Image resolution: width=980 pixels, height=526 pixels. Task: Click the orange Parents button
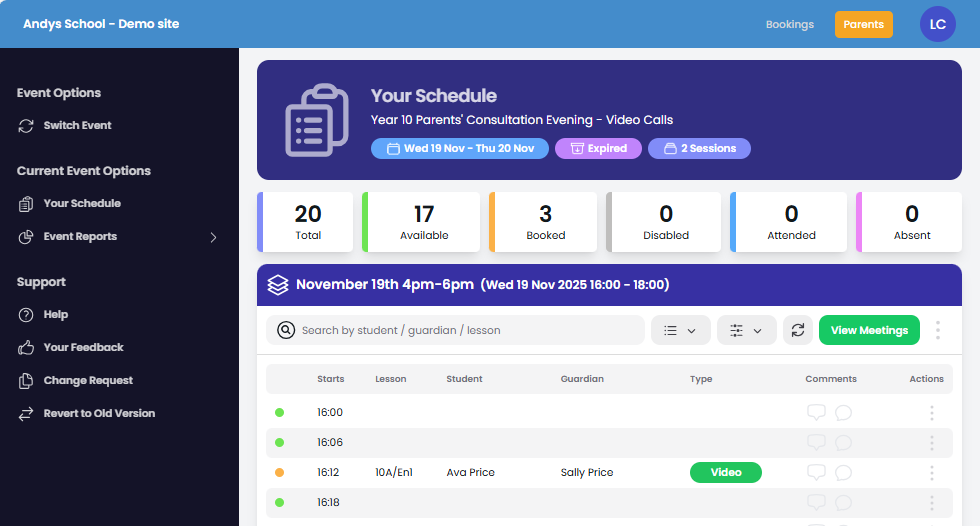[x=863, y=24]
